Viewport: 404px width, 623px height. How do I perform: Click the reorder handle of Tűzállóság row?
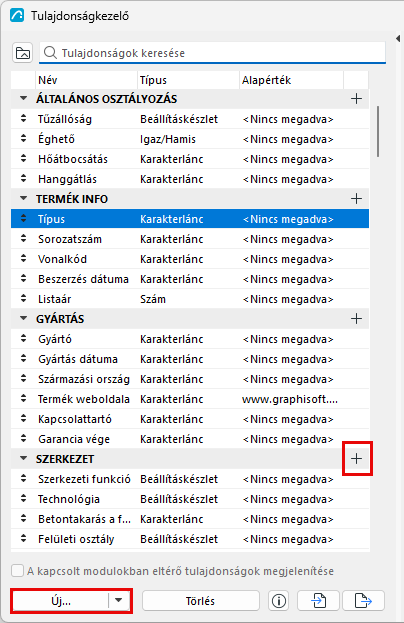pos(23,118)
